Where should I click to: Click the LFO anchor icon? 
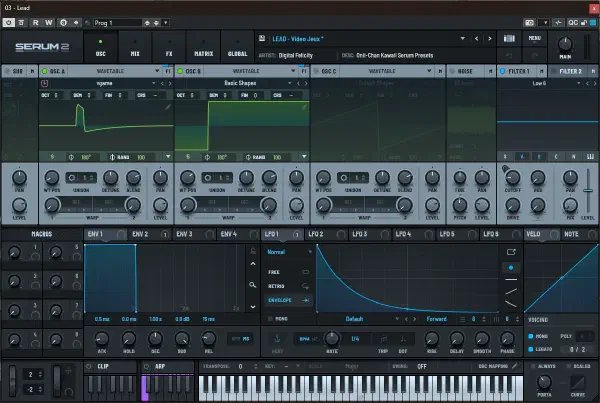click(277, 339)
